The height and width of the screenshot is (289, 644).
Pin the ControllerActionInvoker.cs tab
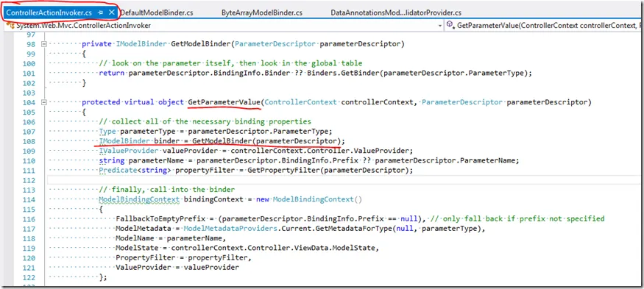tap(101, 13)
